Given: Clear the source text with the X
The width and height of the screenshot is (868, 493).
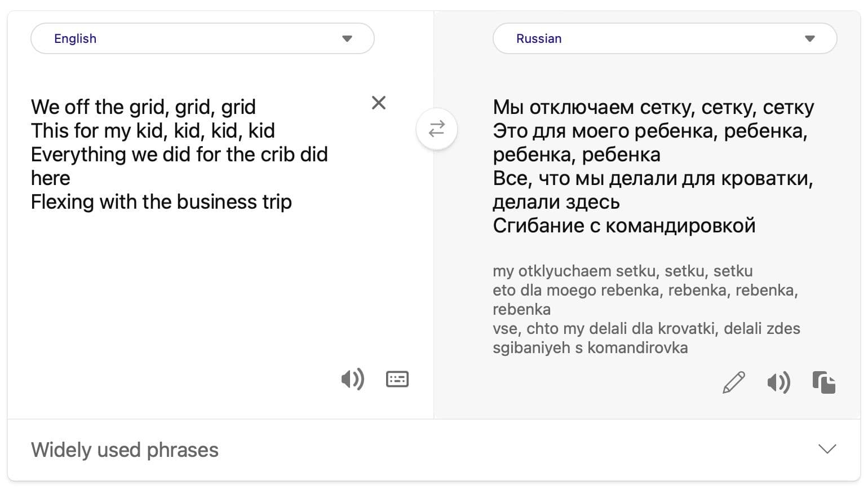Looking at the screenshot, I should coord(379,103).
